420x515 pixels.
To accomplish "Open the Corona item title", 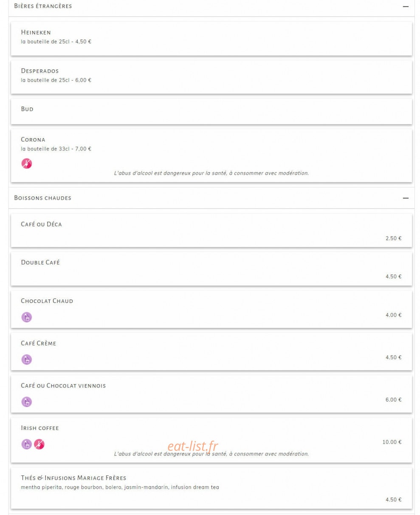I will pos(33,139).
